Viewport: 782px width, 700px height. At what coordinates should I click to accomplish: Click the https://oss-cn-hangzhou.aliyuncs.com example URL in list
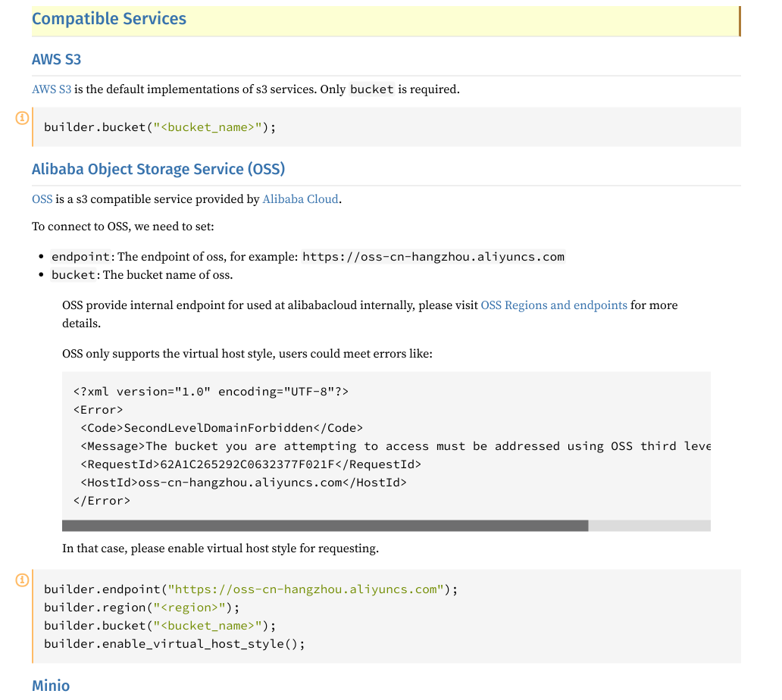click(433, 257)
